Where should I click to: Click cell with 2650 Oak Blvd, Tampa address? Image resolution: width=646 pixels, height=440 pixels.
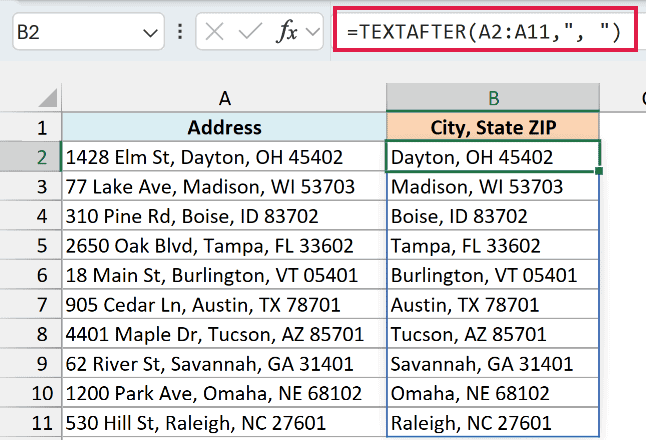pyautogui.click(x=224, y=246)
